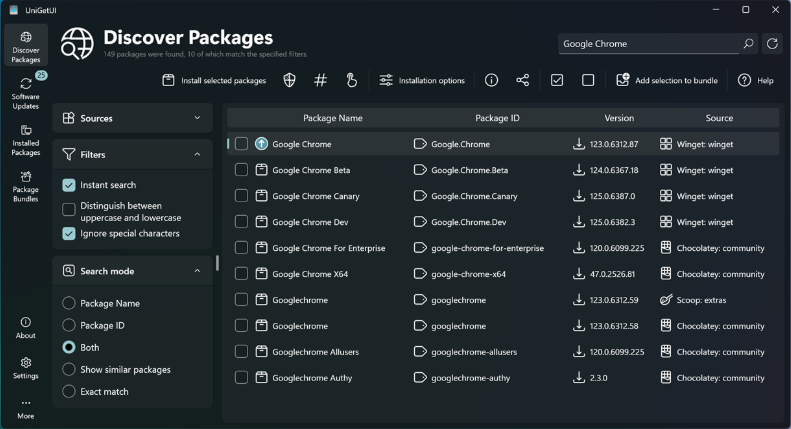The image size is (791, 429).
Task: Click the install as administrator shield icon
Action: 290,80
